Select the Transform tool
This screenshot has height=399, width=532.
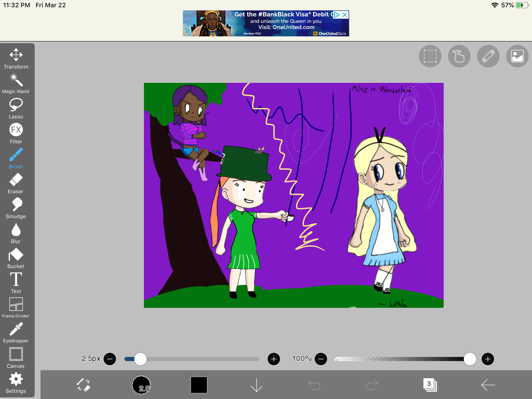point(16,59)
